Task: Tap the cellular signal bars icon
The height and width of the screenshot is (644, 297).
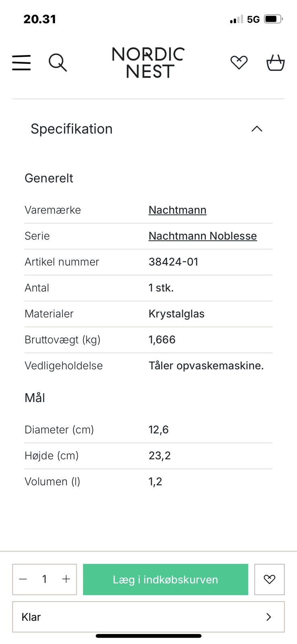Action: coord(236,19)
